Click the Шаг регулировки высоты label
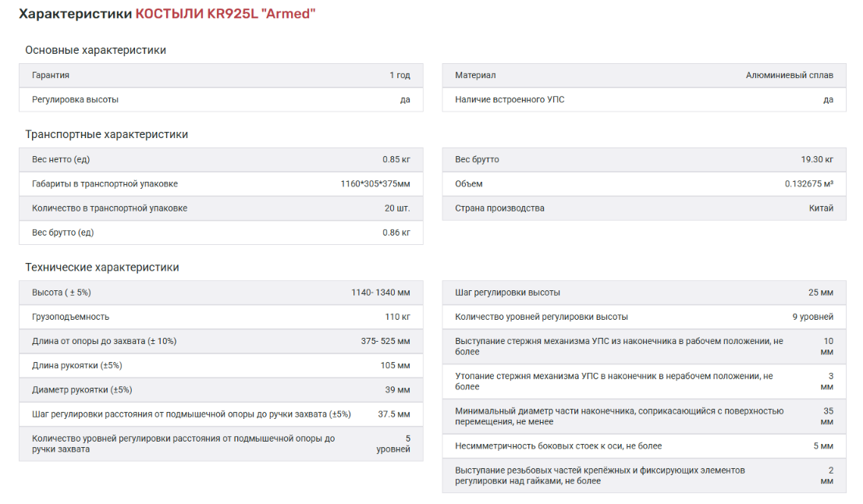The image size is (863, 504). (507, 293)
